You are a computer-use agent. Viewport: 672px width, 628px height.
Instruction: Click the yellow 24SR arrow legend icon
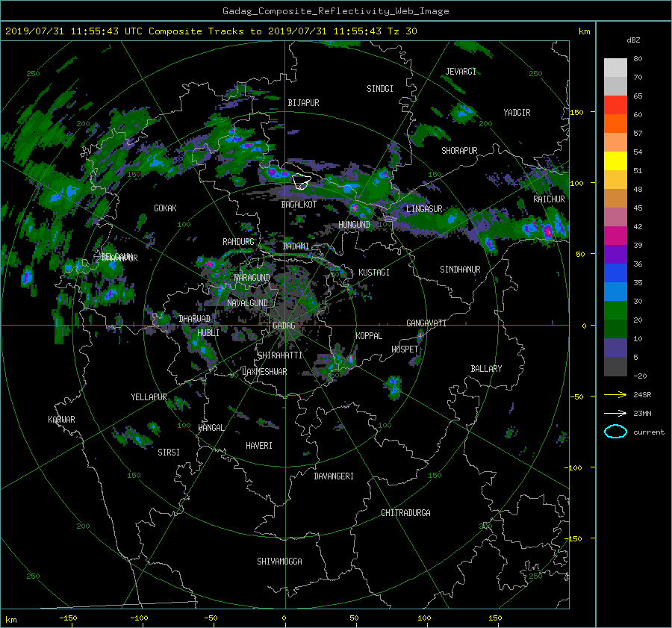tap(615, 394)
